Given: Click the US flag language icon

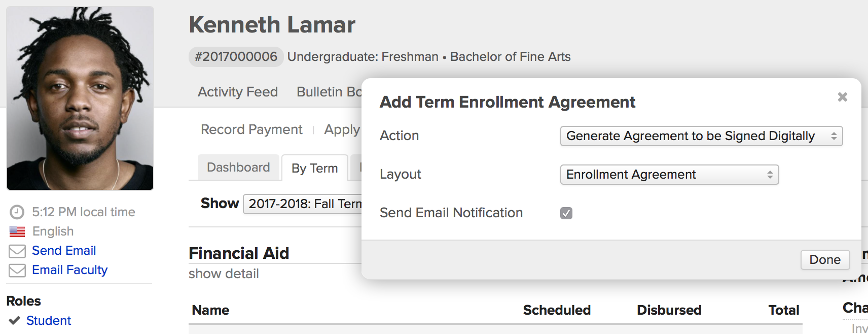Looking at the screenshot, I should click(x=17, y=231).
